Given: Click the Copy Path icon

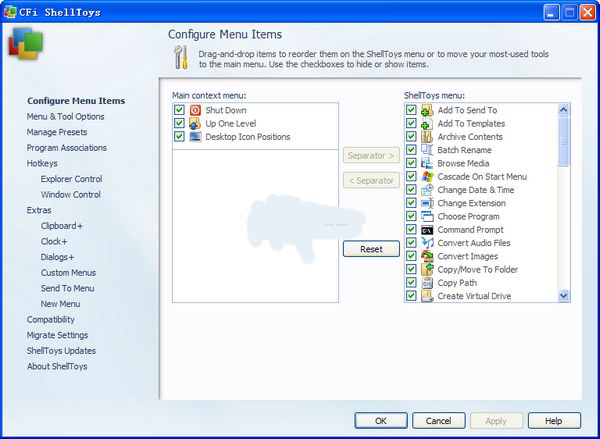Looking at the screenshot, I should (427, 283).
